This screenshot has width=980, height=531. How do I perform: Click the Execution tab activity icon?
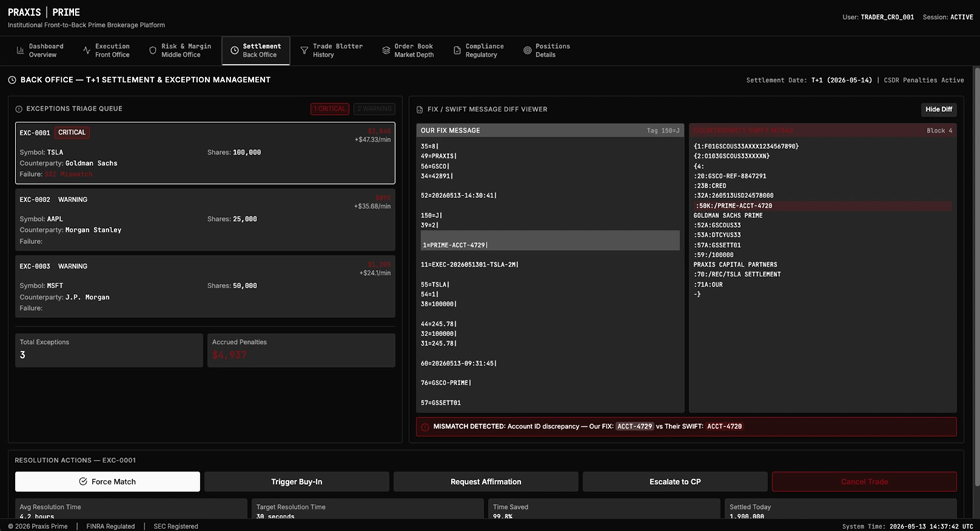click(x=87, y=51)
